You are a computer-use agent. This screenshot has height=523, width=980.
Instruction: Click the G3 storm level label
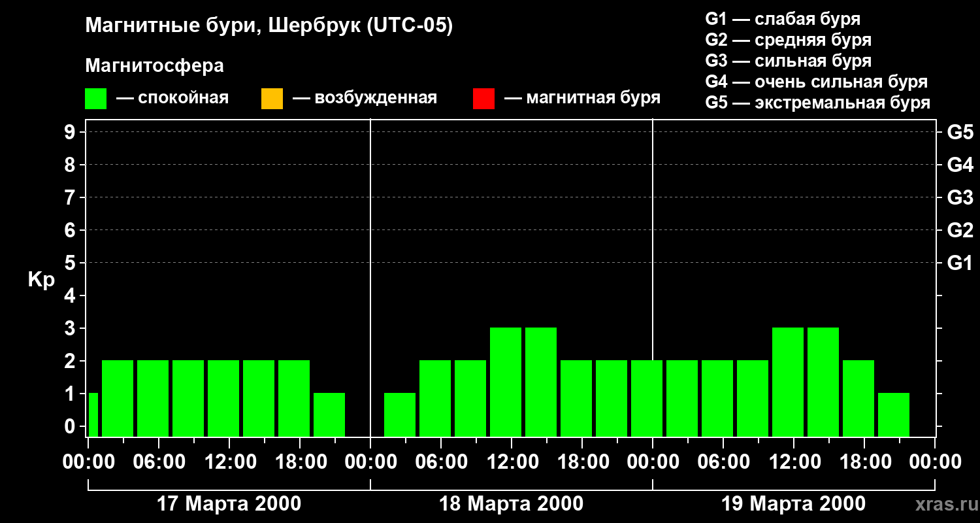point(960,197)
